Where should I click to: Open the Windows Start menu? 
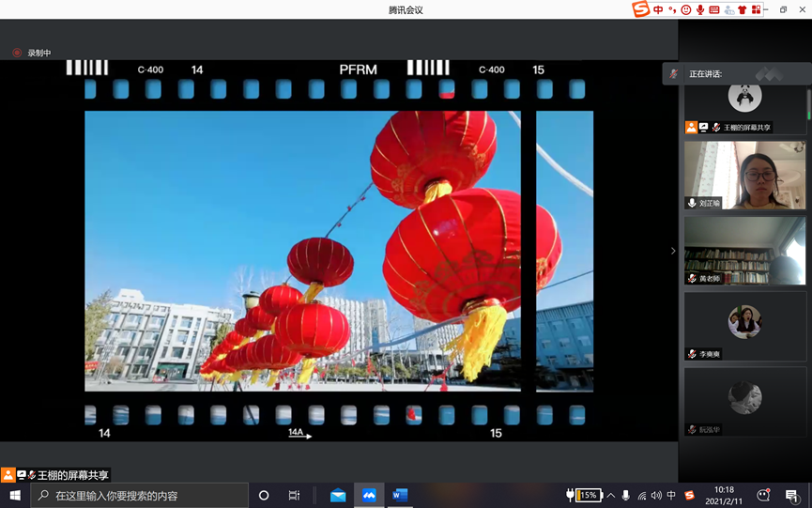(15, 495)
